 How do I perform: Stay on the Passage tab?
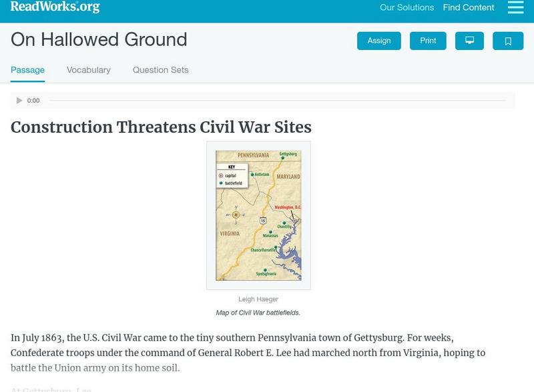(27, 70)
